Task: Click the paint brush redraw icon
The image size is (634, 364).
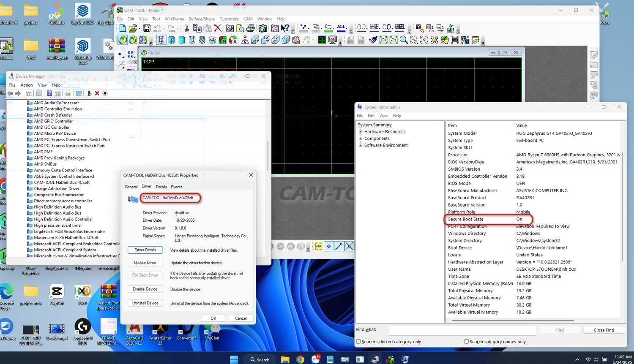Action: (374, 40)
